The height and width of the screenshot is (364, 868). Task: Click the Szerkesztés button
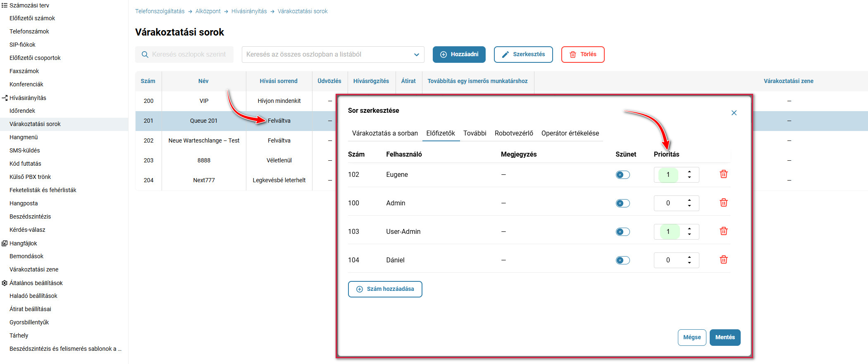[x=523, y=55]
